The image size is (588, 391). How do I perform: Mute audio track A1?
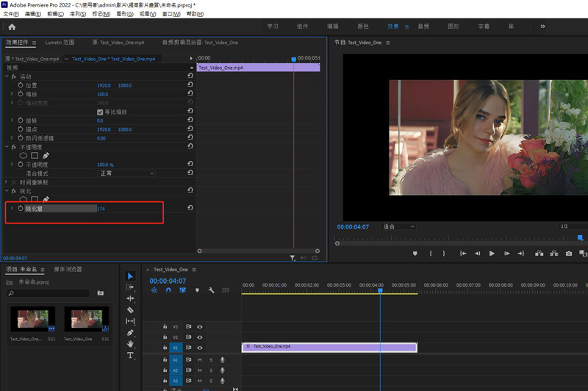(199, 360)
